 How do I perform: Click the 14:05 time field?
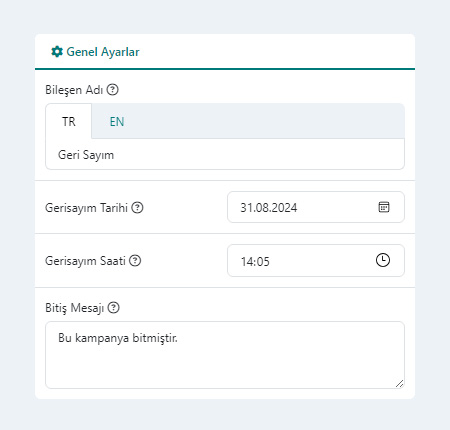tap(316, 261)
